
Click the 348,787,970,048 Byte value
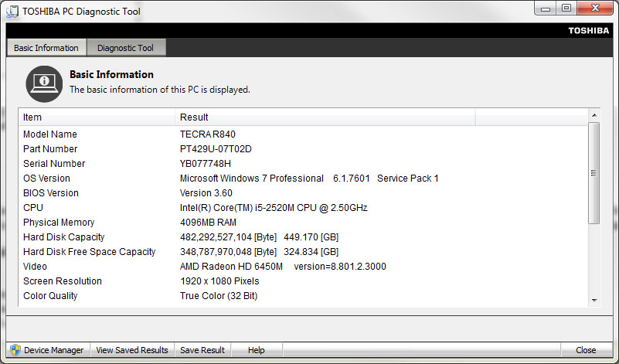(x=228, y=252)
